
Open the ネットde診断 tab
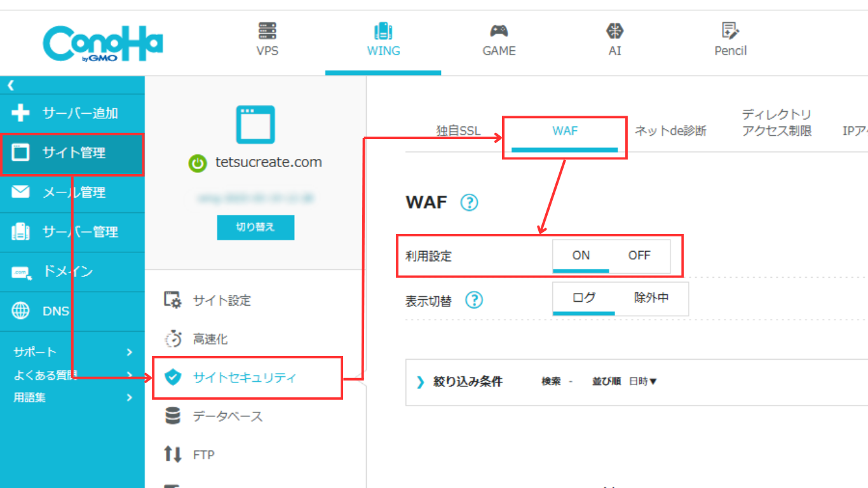[670, 132]
